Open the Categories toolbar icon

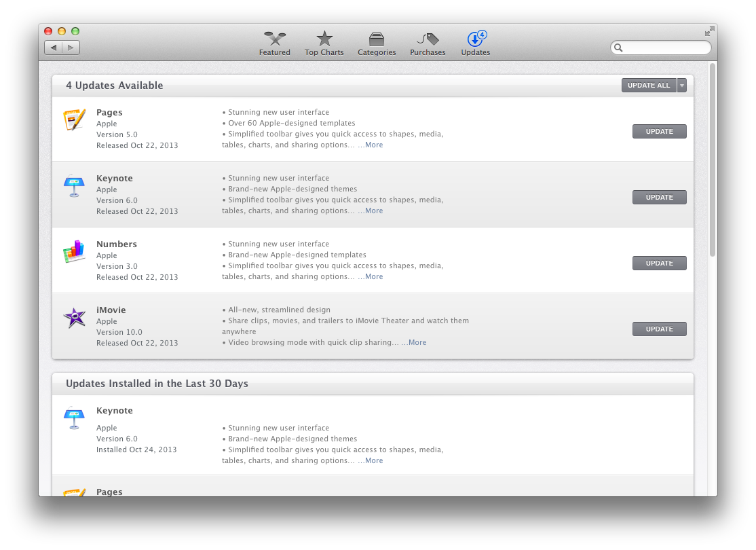click(x=377, y=39)
